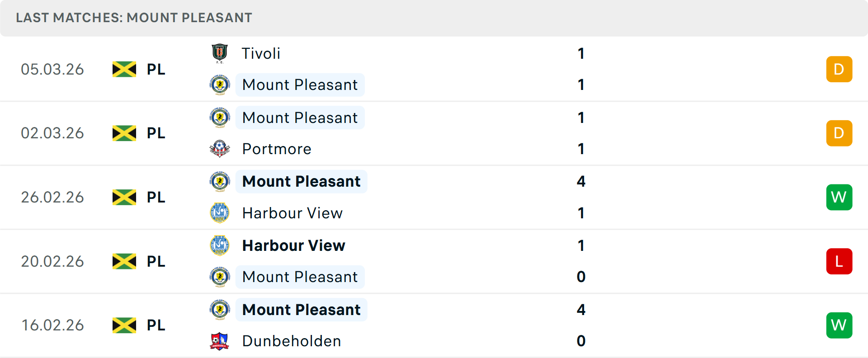Toggle the W badge for the Harbour View win
This screenshot has height=358, width=868.
(839, 197)
